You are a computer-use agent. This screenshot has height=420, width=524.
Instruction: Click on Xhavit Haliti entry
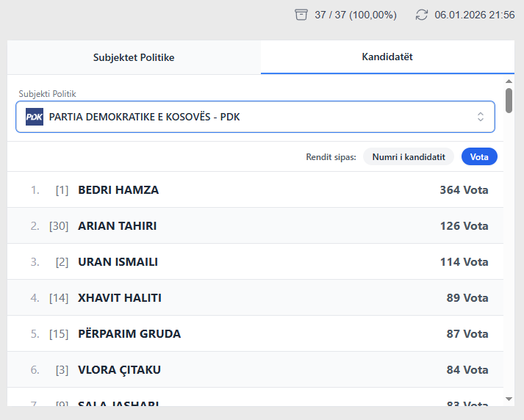[x=256, y=298]
